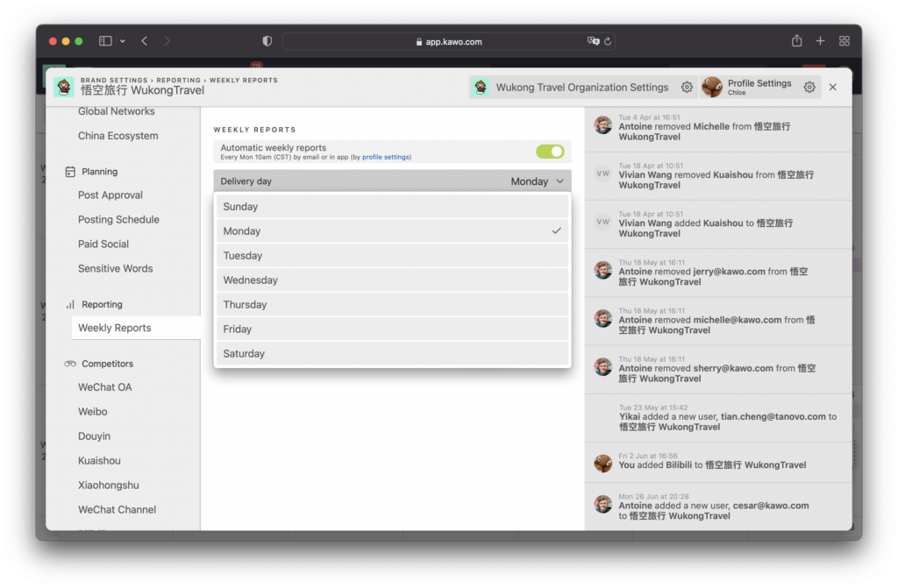Choose Friday as delivery day

coord(392,329)
